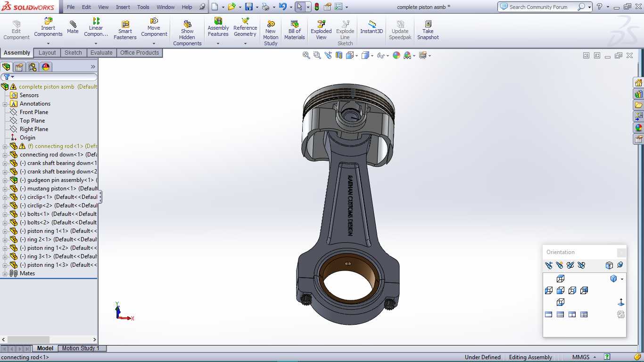Open the Apply Scene dropdown arrow

pos(414,56)
